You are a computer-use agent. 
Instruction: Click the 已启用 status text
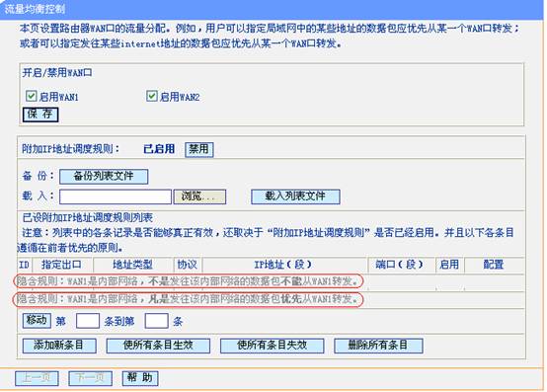pos(159,149)
